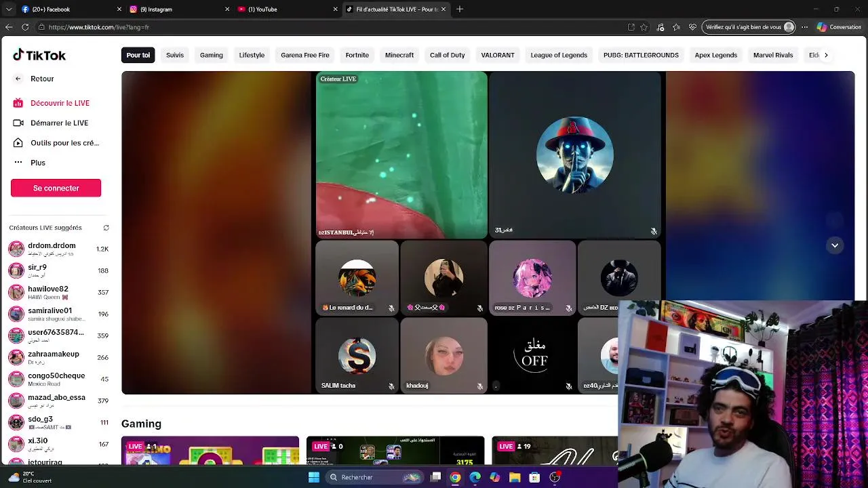Select the Fortnite category tab
The image size is (868, 488).
click(357, 55)
